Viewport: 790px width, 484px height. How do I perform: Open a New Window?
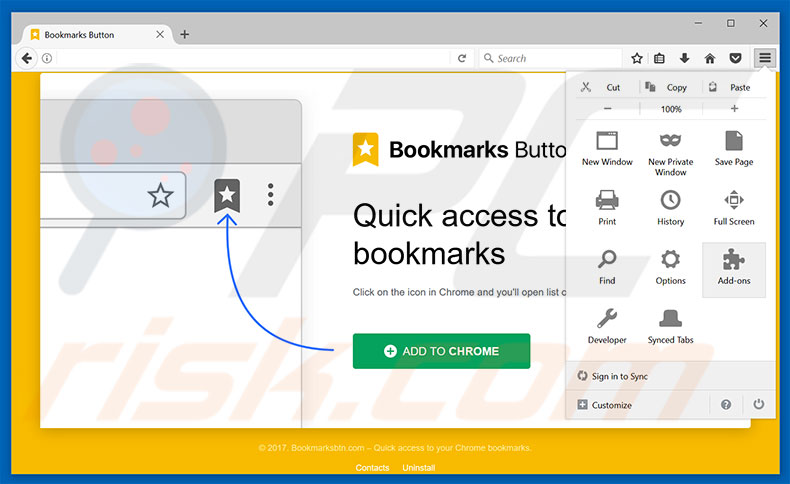click(607, 149)
